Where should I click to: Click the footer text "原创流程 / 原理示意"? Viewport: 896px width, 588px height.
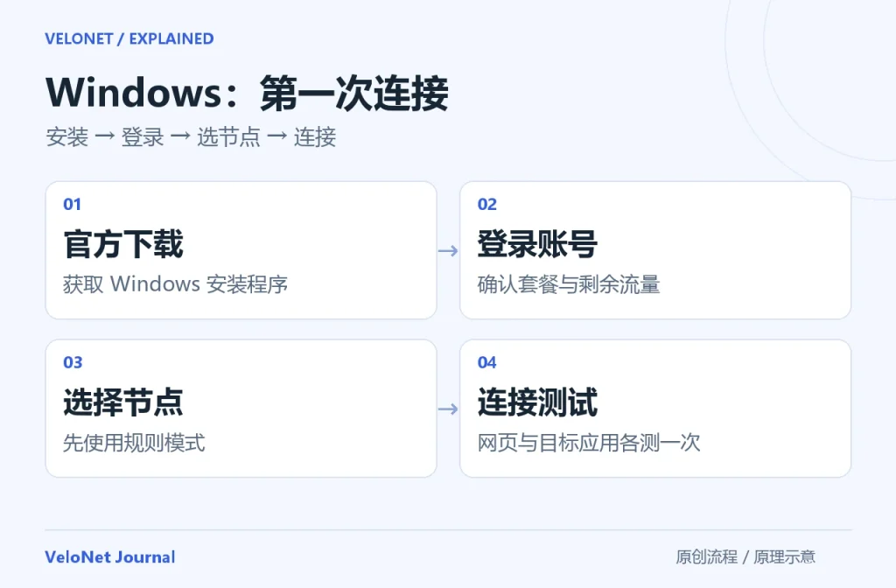point(745,556)
